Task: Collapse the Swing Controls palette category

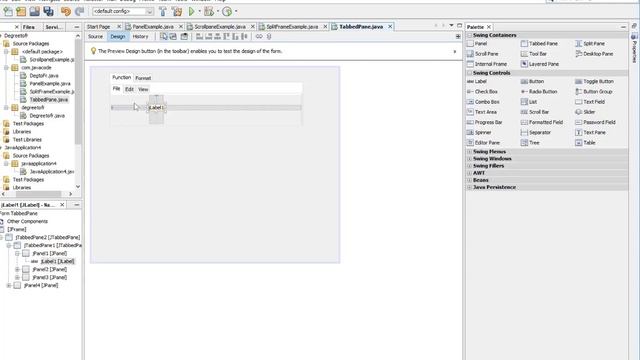Action: pos(469,73)
